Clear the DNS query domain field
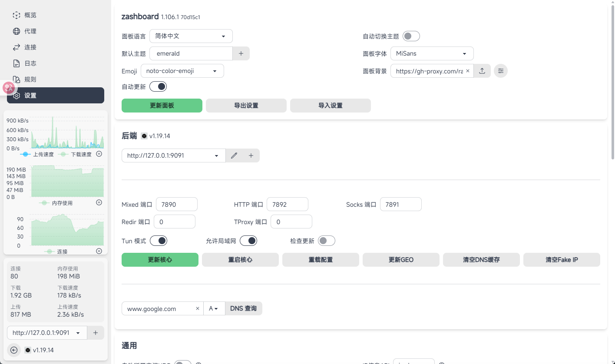The image size is (615, 364). tap(198, 308)
